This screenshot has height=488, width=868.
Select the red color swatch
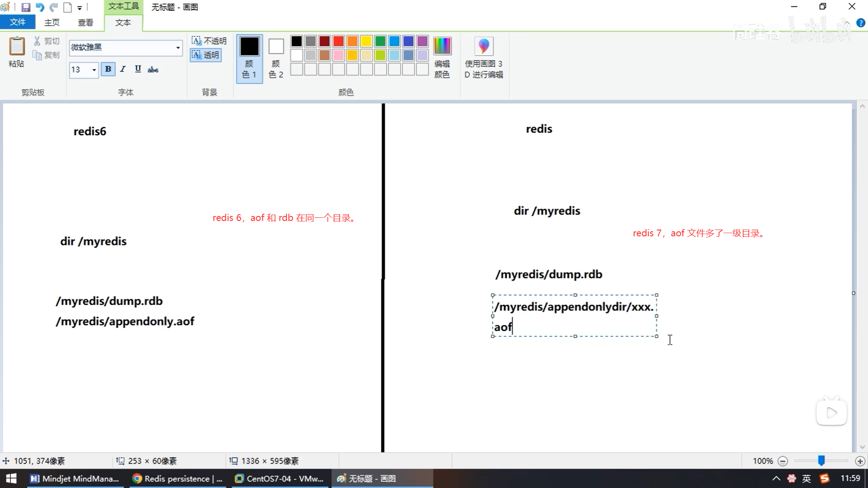click(338, 41)
